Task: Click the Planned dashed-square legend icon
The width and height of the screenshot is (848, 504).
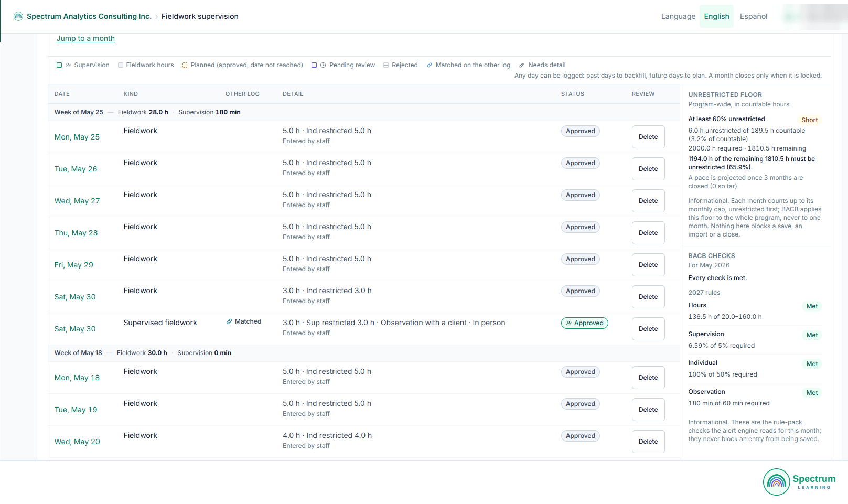Action: click(x=185, y=65)
